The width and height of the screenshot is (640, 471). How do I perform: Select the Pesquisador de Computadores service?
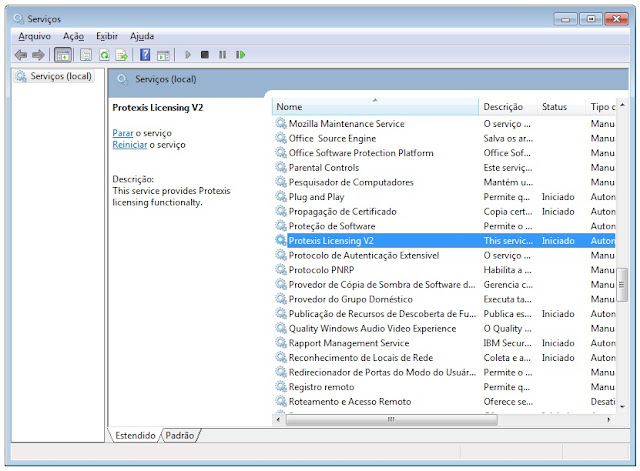click(444, 182)
